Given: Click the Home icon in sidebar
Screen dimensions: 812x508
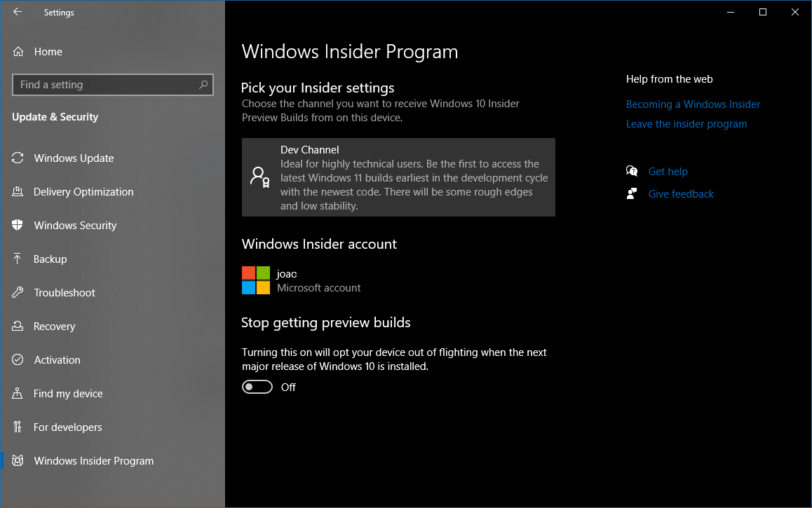Looking at the screenshot, I should [18, 52].
